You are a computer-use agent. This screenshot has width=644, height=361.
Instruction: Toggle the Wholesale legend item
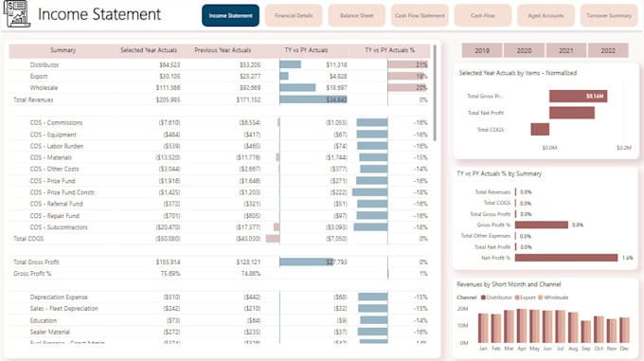pyautogui.click(x=553, y=298)
